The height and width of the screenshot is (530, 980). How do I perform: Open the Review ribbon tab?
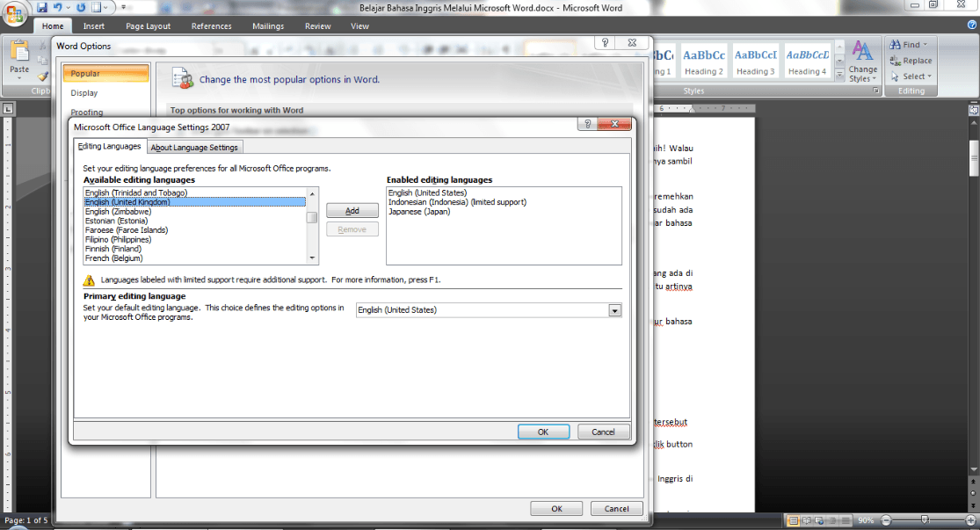tap(317, 26)
